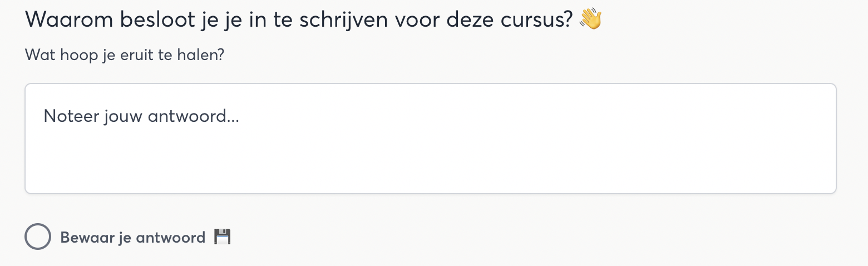Click the word 'antwoord' left of the floppy disk

coord(171,238)
